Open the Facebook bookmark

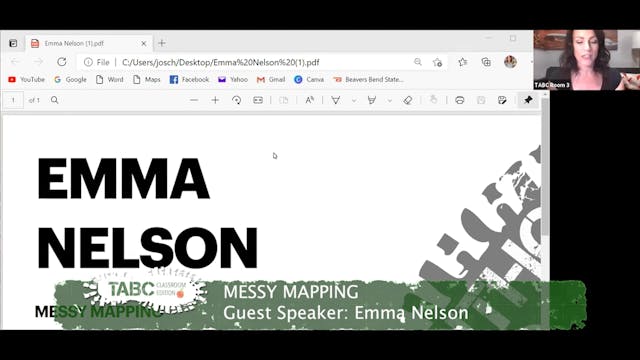point(189,80)
